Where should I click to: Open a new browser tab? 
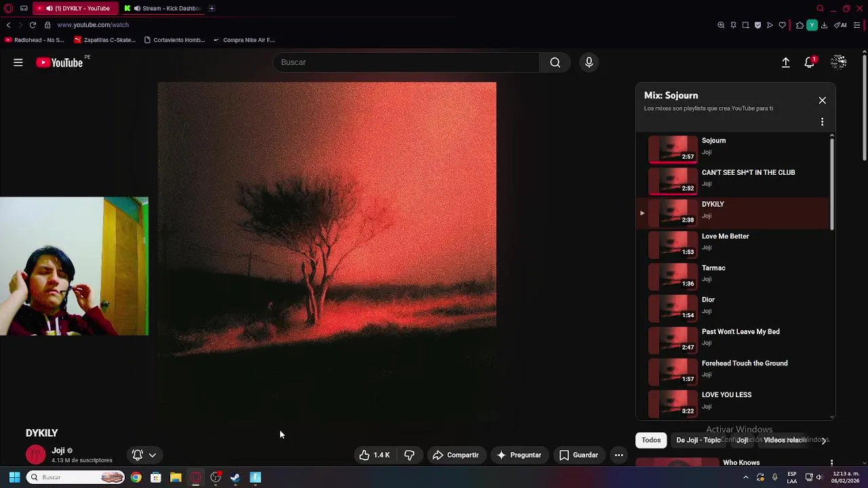212,8
